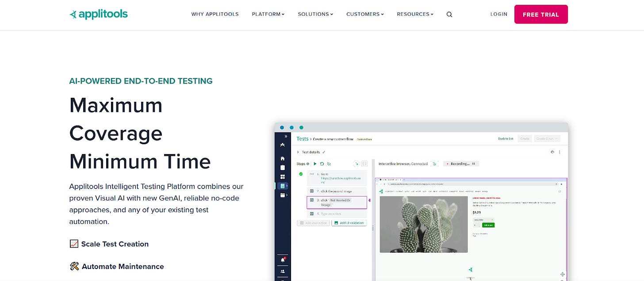Open the Home icon in the app sidebar
Viewport: 644px width, 281px height.
point(283,158)
